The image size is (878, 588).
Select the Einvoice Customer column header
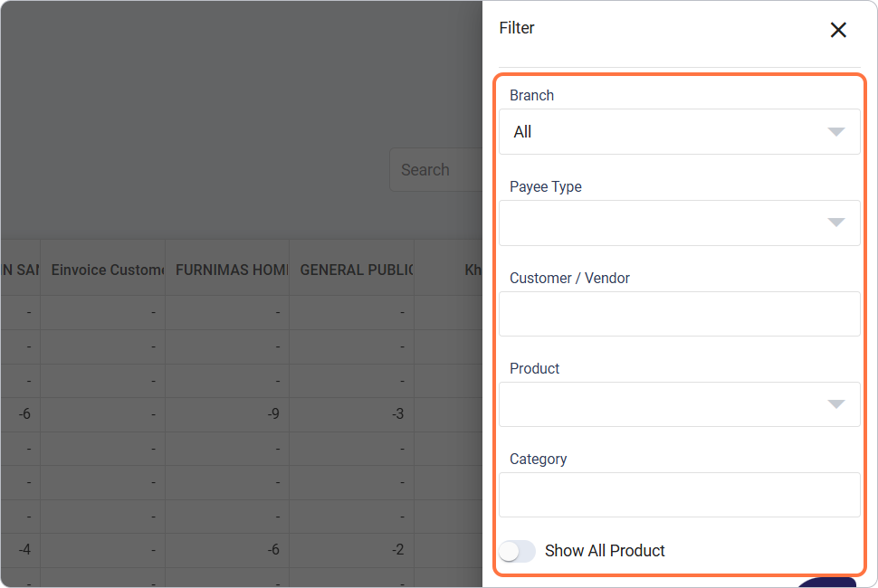(103, 270)
